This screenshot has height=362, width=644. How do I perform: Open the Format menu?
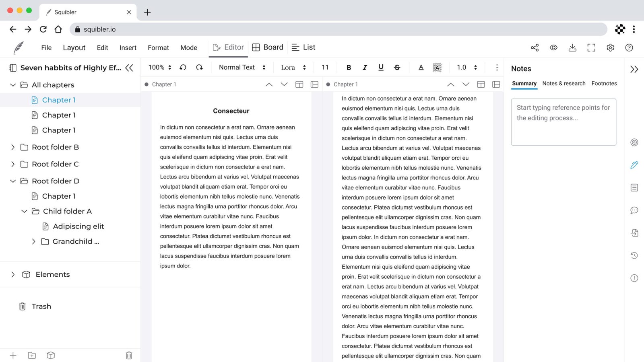pos(158,47)
